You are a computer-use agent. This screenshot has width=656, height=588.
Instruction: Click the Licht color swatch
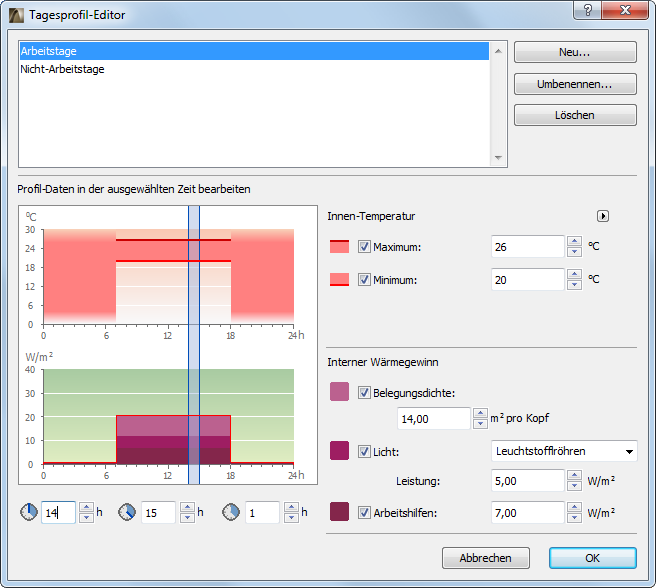[339, 451]
